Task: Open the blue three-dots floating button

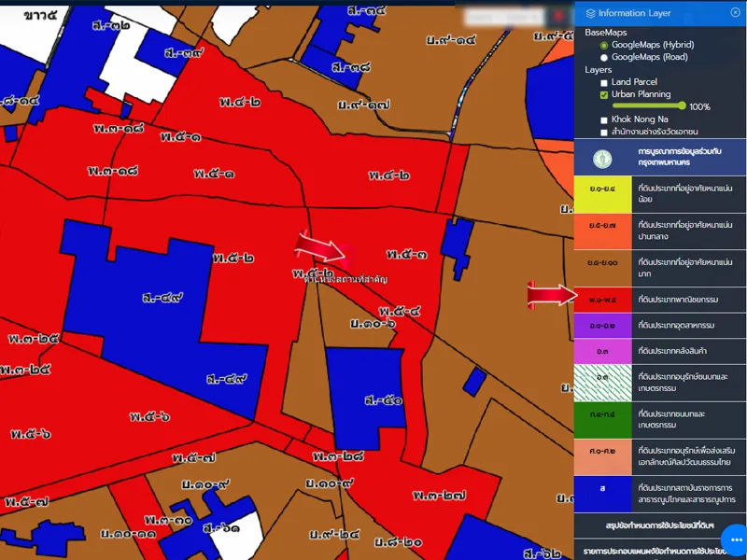Action: pos(731,539)
